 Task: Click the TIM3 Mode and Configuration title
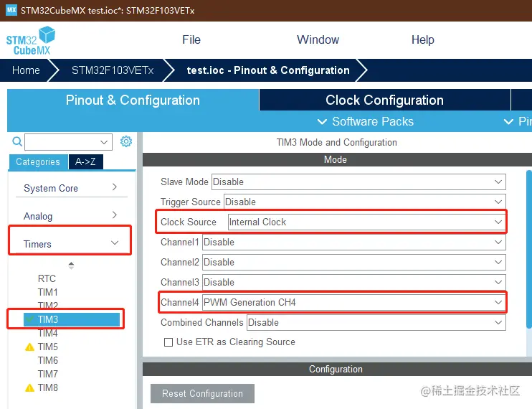[x=336, y=142]
